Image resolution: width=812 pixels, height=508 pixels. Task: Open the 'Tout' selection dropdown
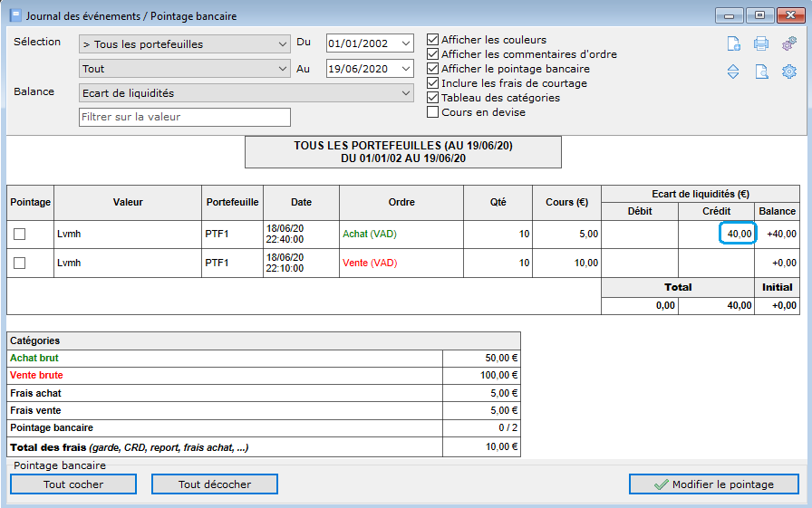click(184, 68)
